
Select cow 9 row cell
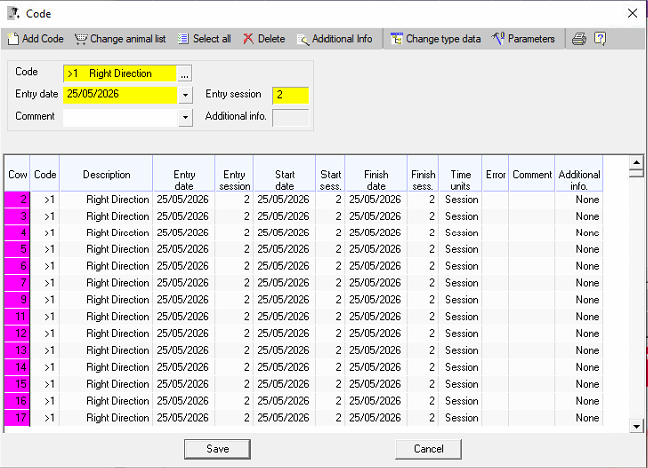click(x=17, y=300)
